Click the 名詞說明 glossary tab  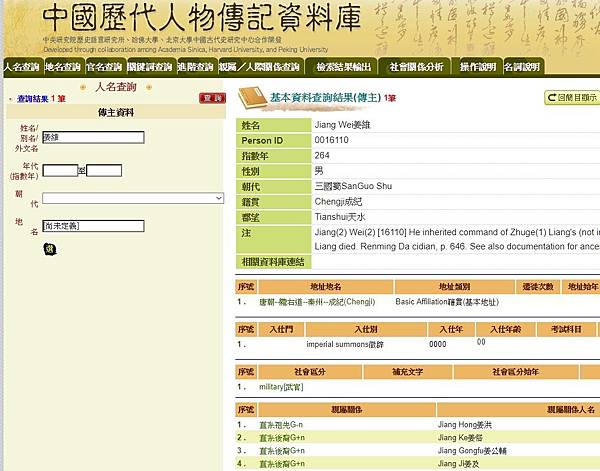(522, 67)
